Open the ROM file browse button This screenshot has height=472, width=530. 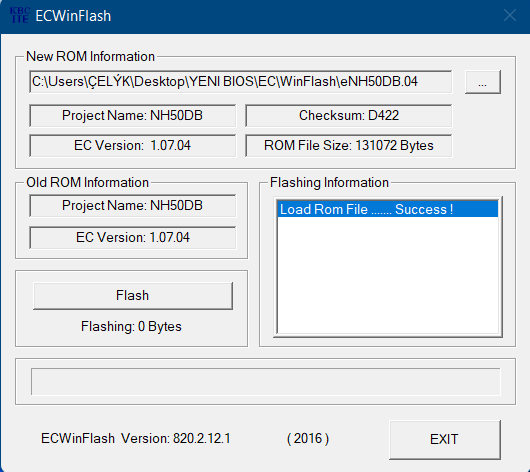coord(483,82)
